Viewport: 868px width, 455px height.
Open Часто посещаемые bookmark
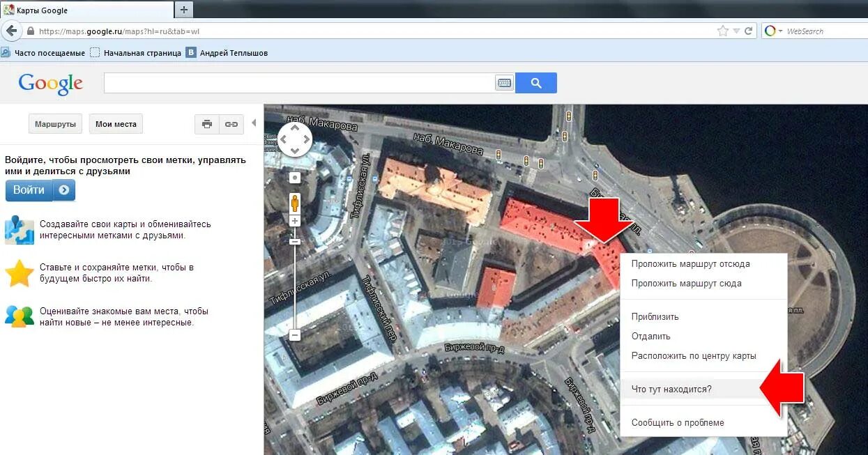(43, 52)
